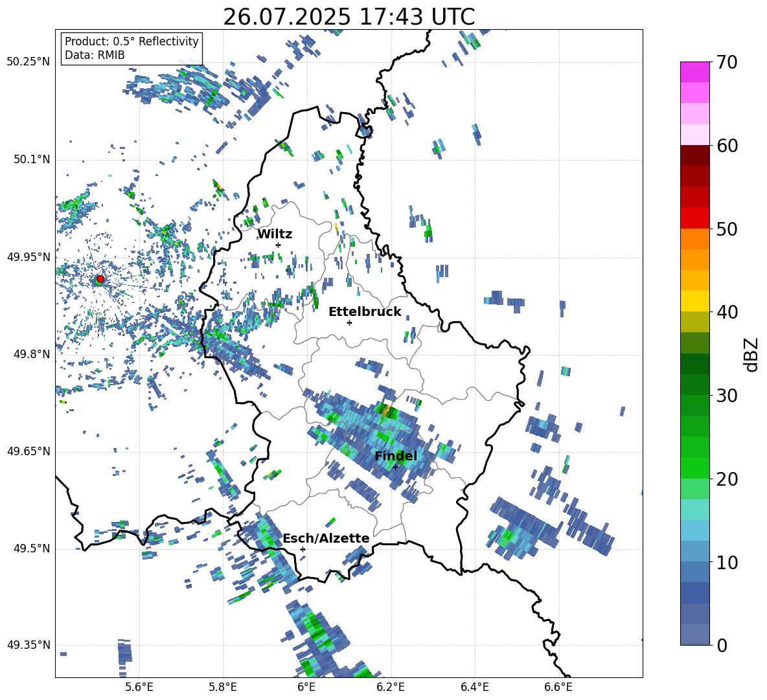Click the 49.95°N latitude label

[29, 257]
